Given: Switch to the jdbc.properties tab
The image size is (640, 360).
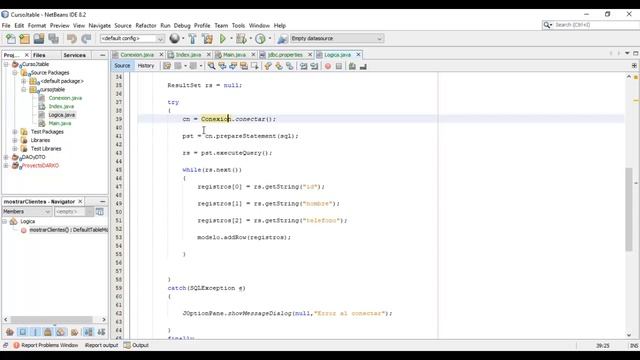Looking at the screenshot, I should tap(285, 55).
